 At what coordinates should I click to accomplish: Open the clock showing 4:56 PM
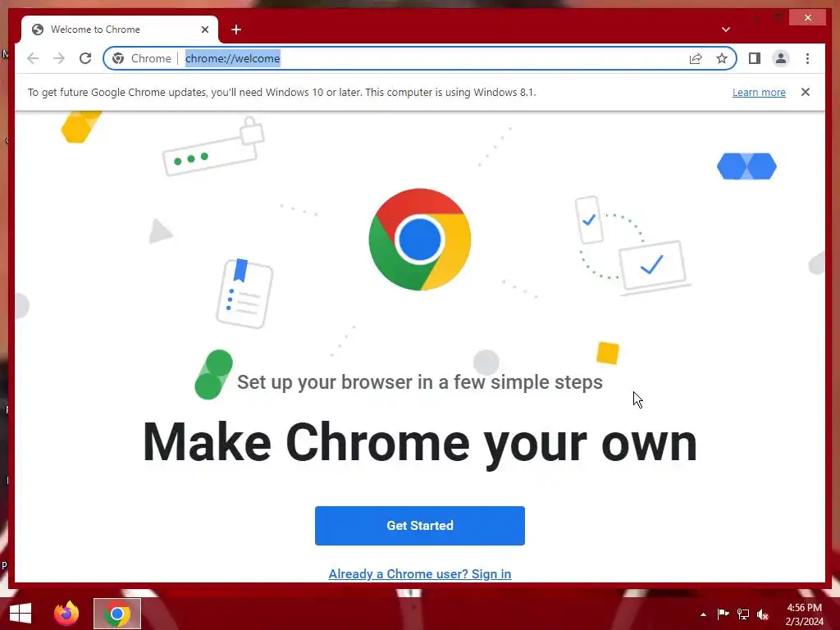[x=804, y=614]
